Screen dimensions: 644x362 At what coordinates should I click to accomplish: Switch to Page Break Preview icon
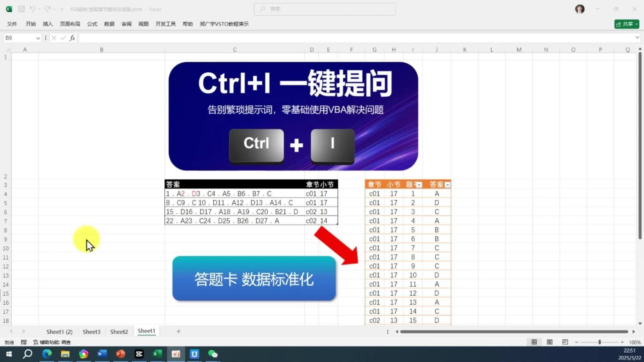[565, 342]
